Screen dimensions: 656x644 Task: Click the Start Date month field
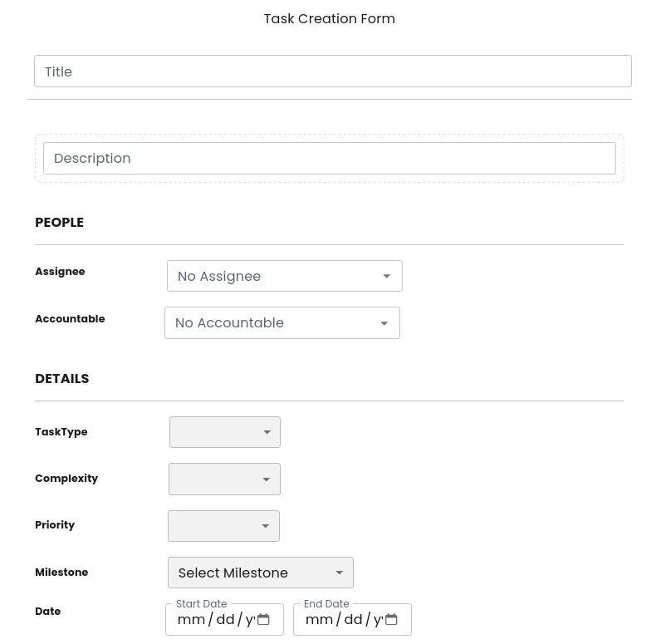[191, 620]
